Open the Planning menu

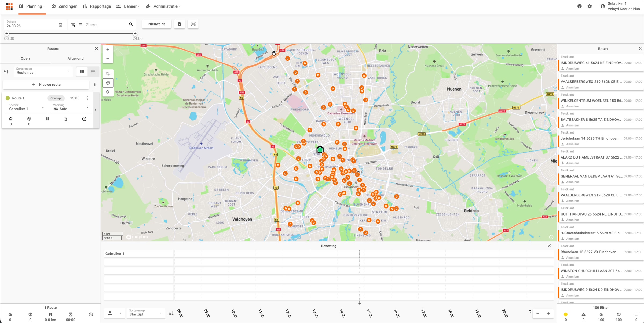32,6
